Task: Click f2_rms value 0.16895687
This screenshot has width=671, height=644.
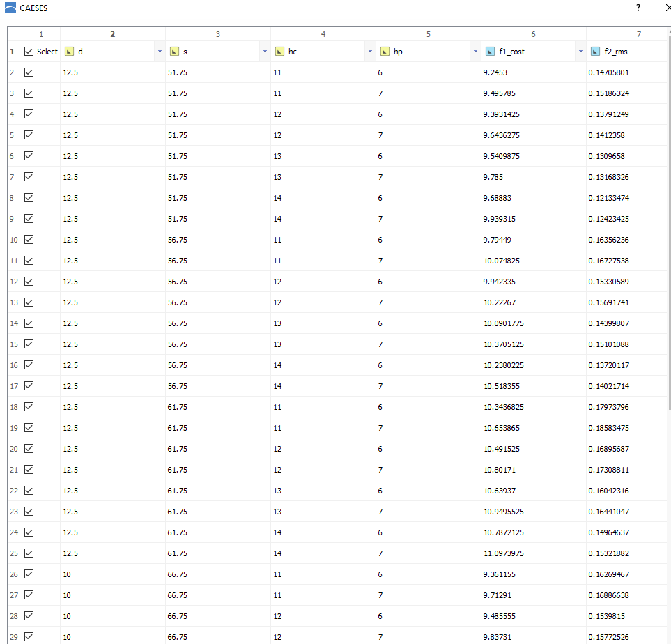Action: click(608, 449)
